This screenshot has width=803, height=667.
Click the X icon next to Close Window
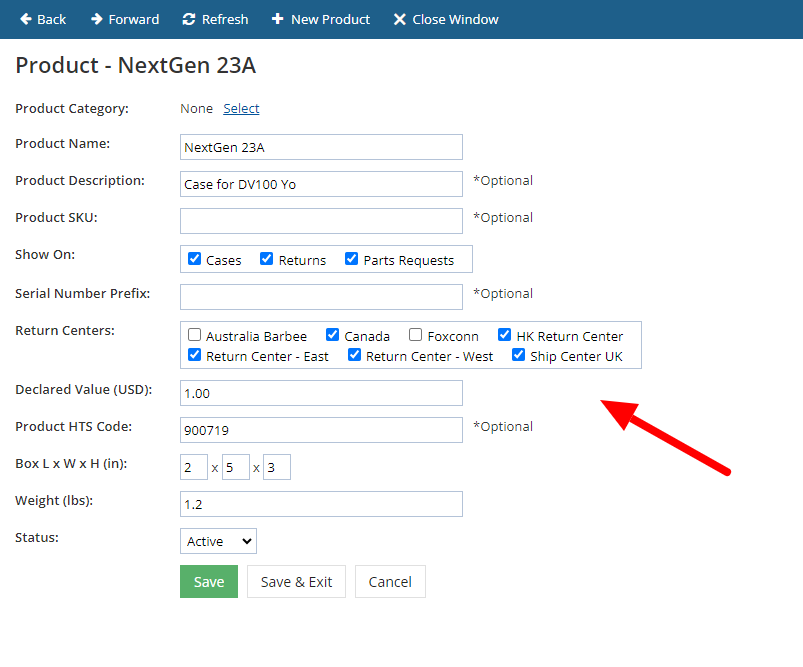pyautogui.click(x=398, y=19)
